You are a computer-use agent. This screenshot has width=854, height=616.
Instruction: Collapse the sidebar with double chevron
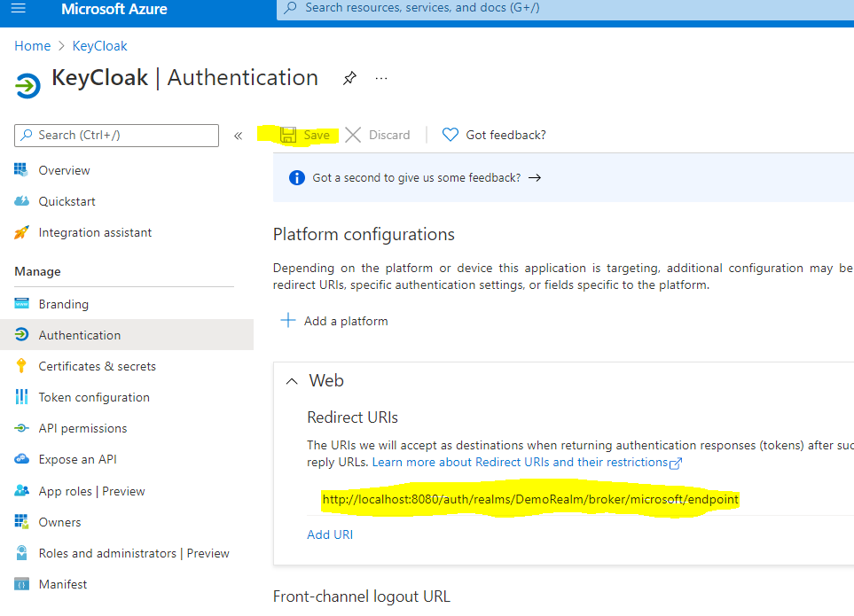click(x=238, y=136)
